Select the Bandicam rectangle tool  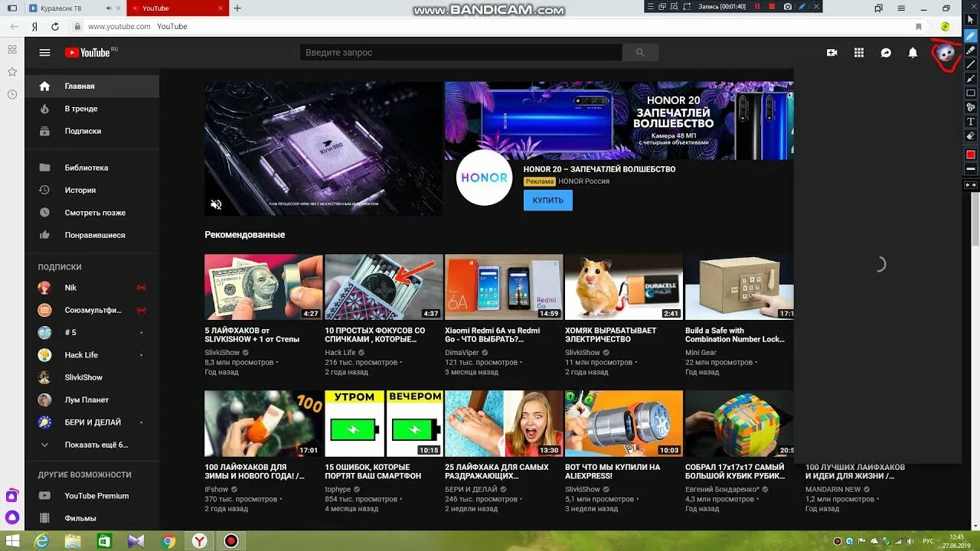point(971,93)
